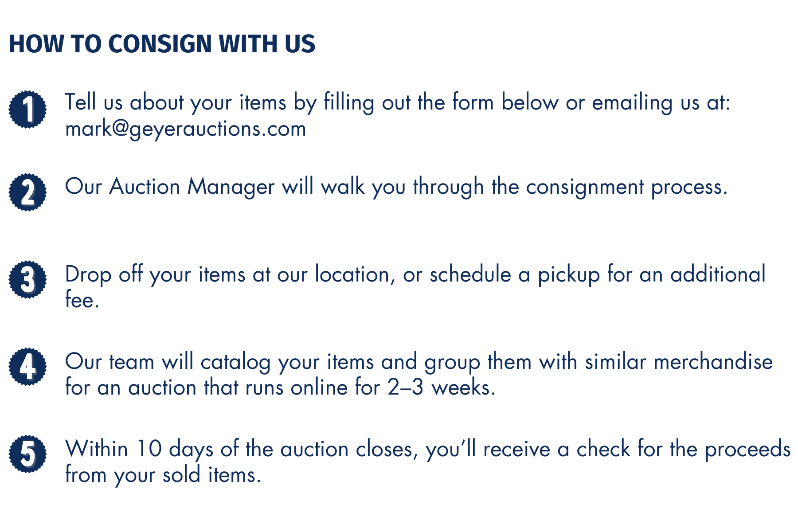Click the words 'consignment process' in step two
Viewport: 798px width, 532px height.
tap(626, 187)
